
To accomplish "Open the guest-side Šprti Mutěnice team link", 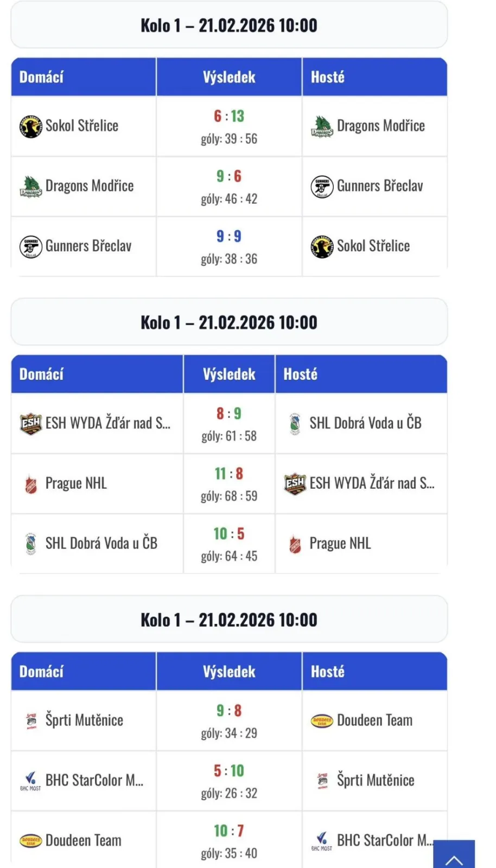I will [x=376, y=781].
